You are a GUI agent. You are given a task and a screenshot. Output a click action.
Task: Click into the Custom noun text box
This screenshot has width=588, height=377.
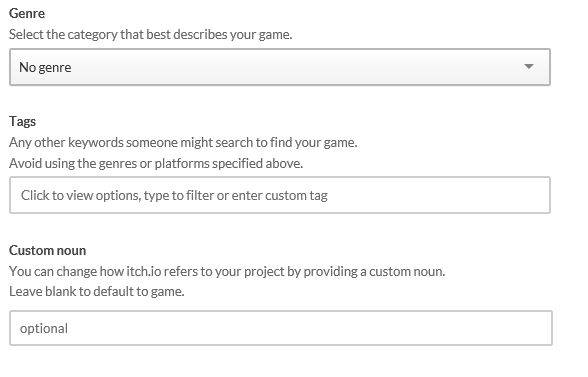[x=281, y=328]
